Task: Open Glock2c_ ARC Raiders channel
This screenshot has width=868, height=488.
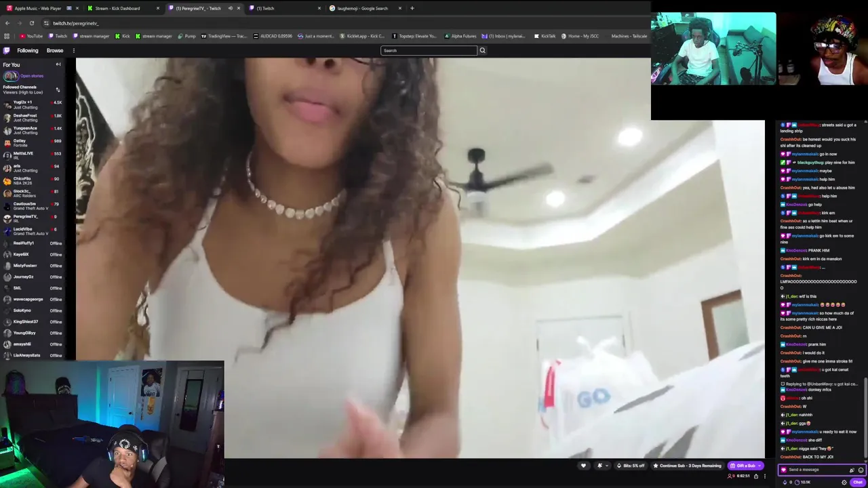Action: [32, 193]
